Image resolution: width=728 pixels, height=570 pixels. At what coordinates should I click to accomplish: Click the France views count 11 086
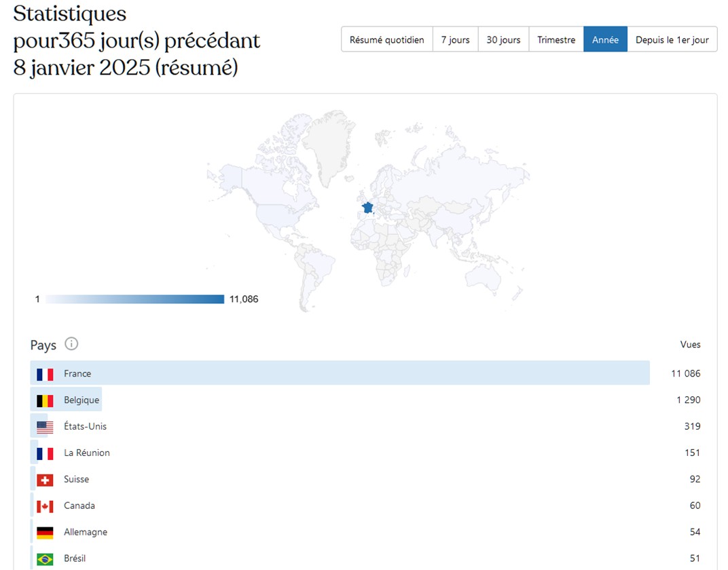685,373
